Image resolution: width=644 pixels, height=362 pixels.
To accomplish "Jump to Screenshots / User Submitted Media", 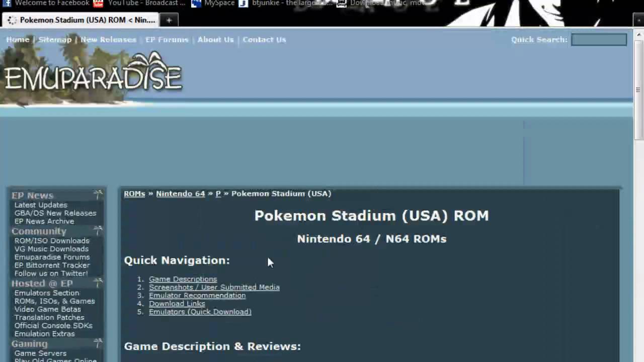I will (x=214, y=287).
